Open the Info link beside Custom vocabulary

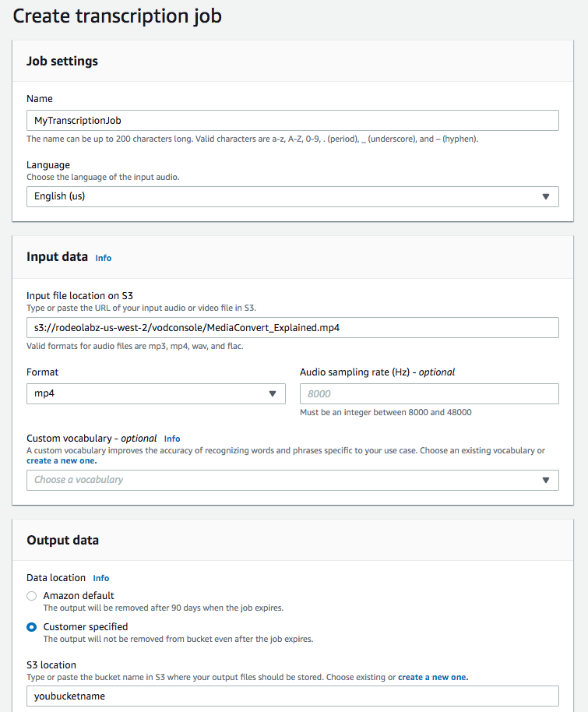172,439
